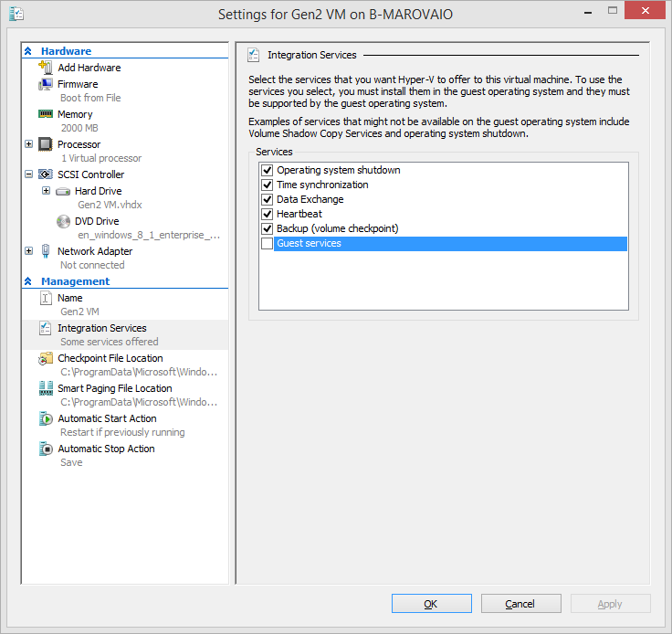Click the OK button
The width and height of the screenshot is (672, 634).
point(431,604)
